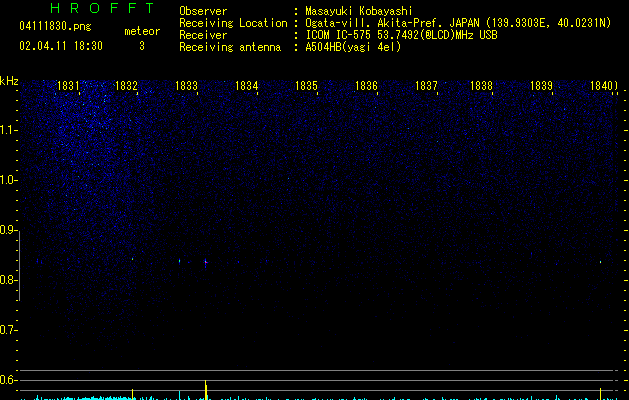This screenshot has height=400, width=629.
Task: Click the 'Observer' label
Action: pyautogui.click(x=203, y=11)
